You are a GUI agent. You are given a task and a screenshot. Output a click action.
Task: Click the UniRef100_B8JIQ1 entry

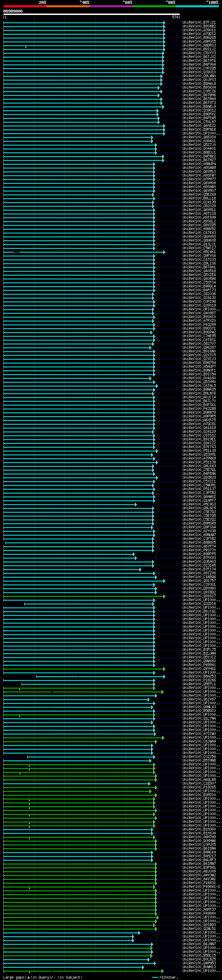click(199, 611)
